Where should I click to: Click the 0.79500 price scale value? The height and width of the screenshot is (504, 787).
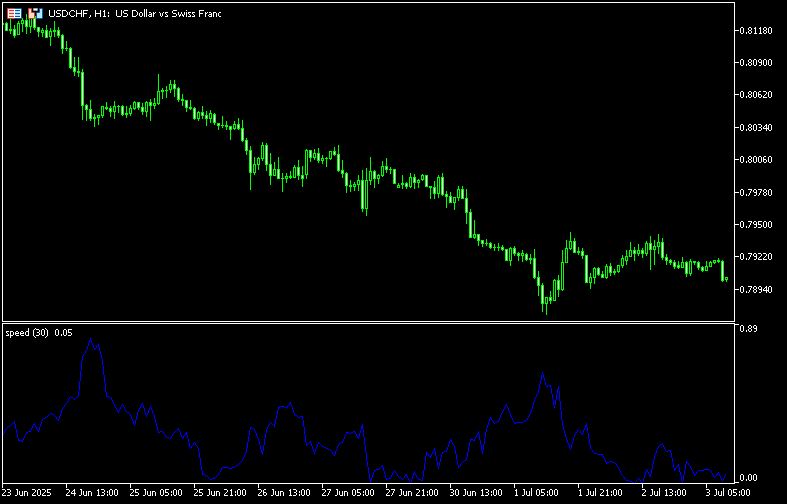tap(756, 224)
